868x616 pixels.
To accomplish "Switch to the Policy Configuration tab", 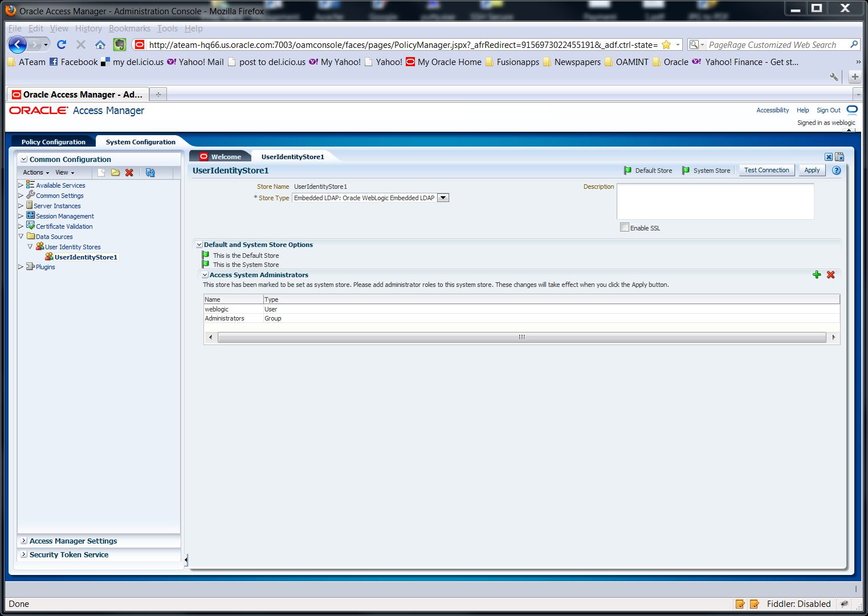I will 54,142.
